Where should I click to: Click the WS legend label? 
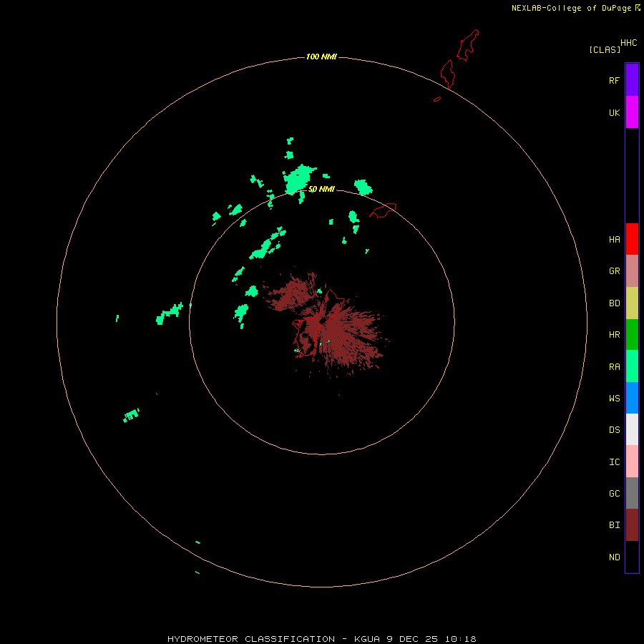(614, 399)
